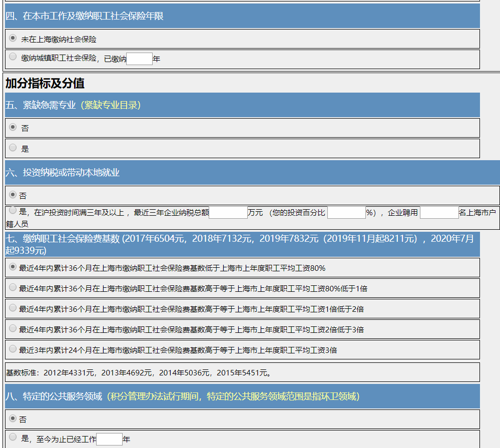The image size is (500, 448).
Task: Click the 已经工作 years input field
Action: pos(109,439)
